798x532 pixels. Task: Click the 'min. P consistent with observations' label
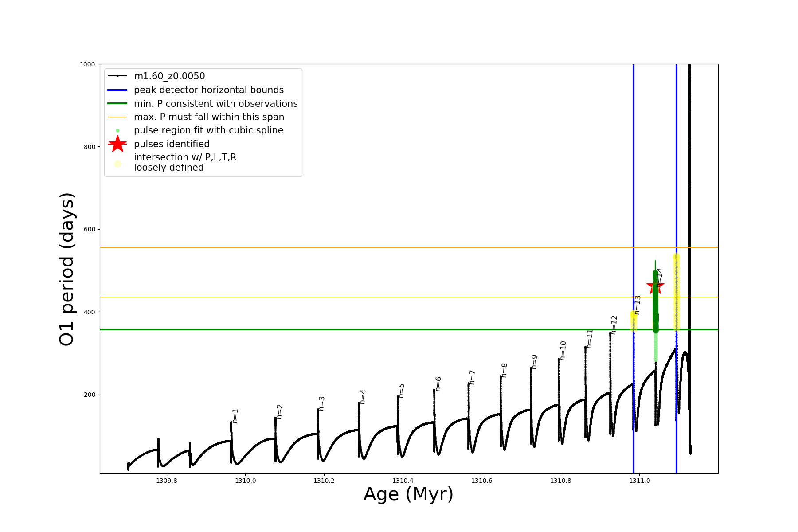pyautogui.click(x=216, y=104)
